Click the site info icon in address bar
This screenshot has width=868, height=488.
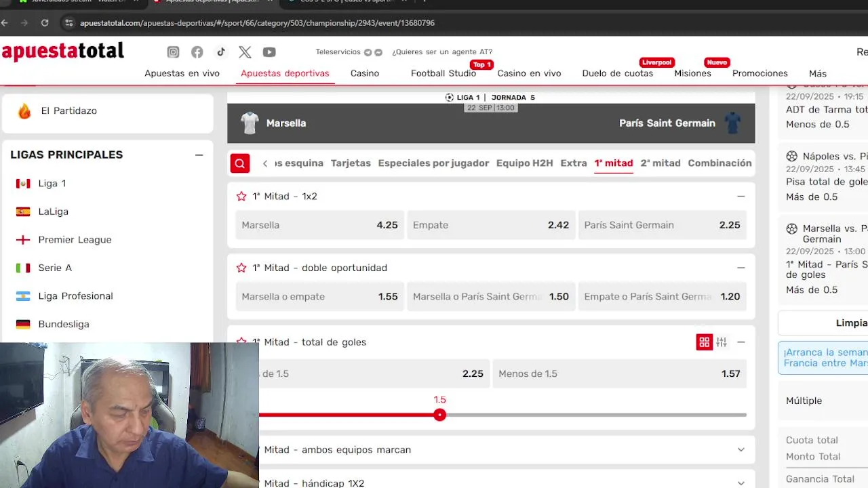coord(68,22)
